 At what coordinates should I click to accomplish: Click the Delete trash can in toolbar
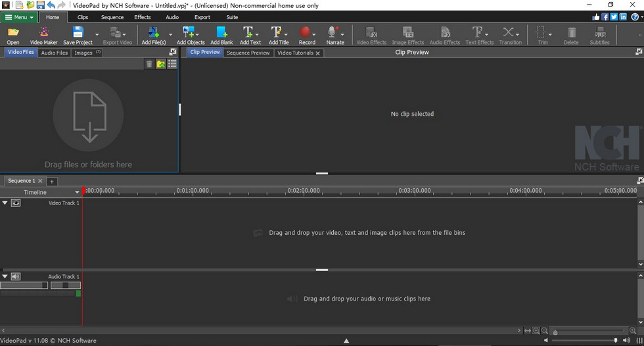point(571,32)
